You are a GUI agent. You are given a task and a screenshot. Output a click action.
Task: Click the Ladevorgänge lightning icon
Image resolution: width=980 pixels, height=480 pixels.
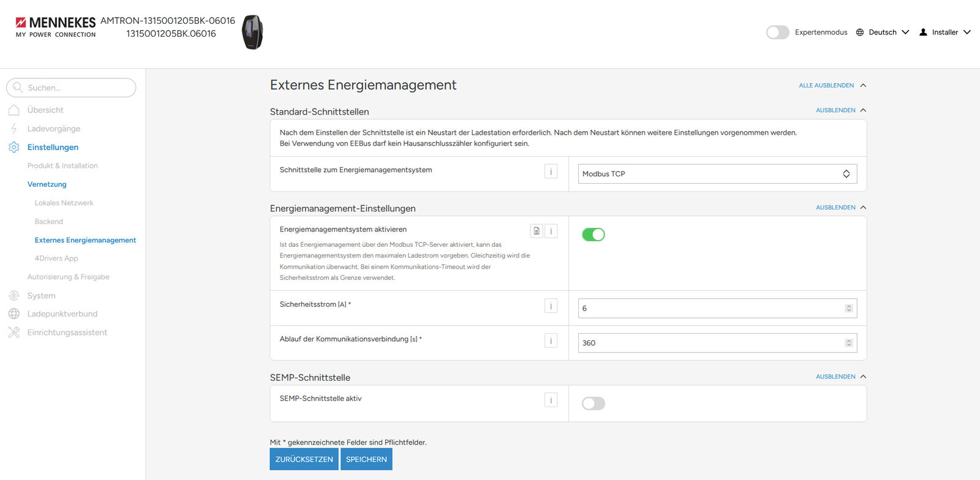(x=14, y=129)
